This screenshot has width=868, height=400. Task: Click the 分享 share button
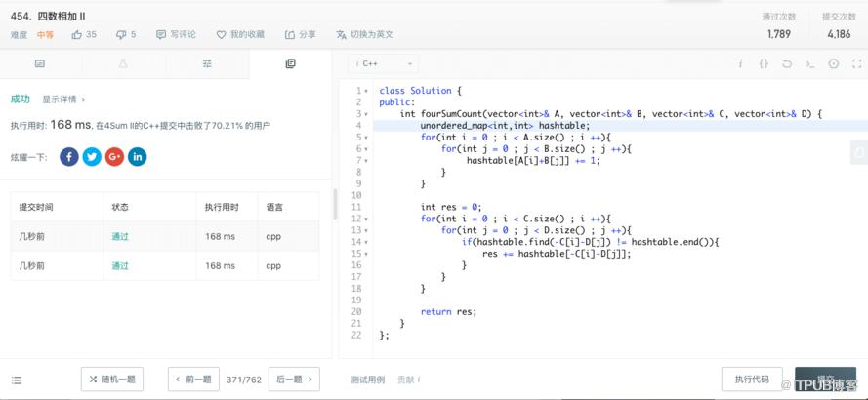coord(301,34)
